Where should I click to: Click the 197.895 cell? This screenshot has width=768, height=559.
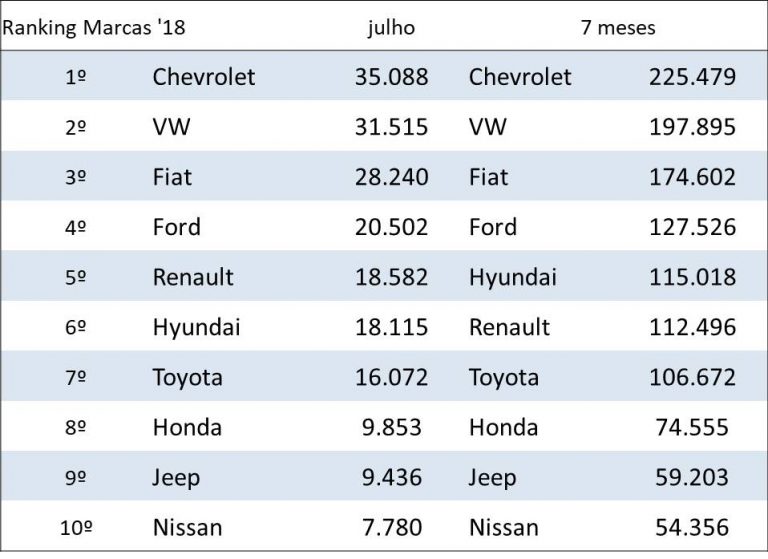click(x=692, y=127)
